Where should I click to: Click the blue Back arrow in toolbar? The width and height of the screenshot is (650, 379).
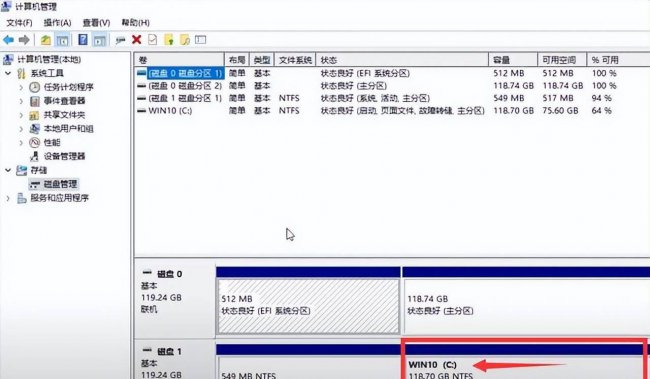(8, 40)
